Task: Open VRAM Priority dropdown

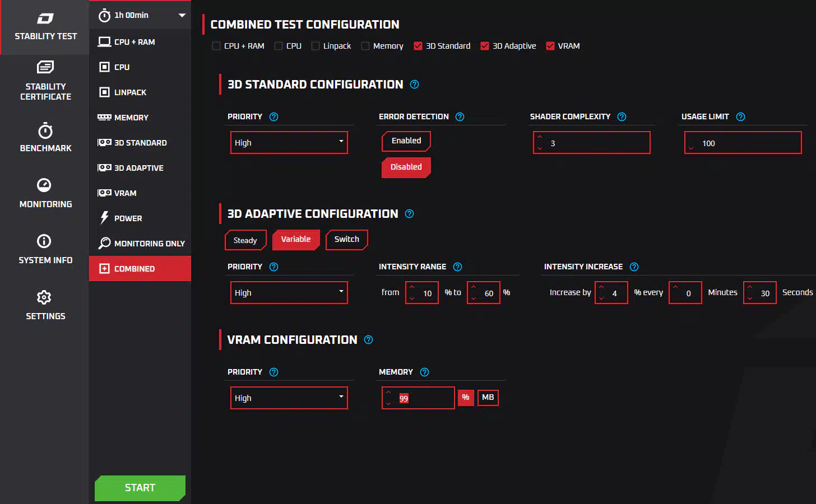Action: pyautogui.click(x=289, y=398)
